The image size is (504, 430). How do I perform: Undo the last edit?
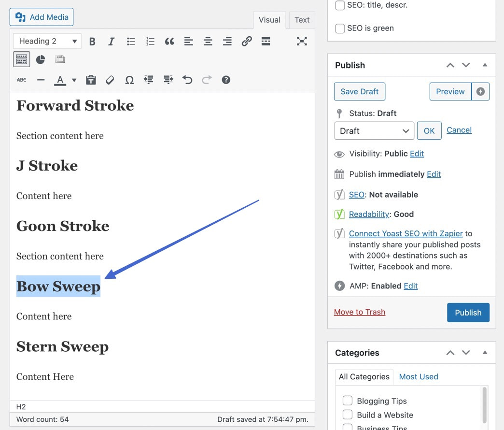(x=187, y=80)
